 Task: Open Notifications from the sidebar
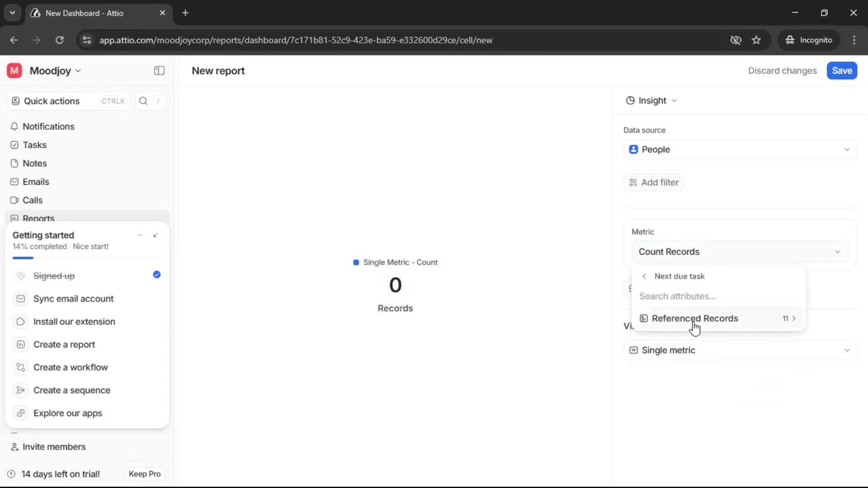click(48, 127)
